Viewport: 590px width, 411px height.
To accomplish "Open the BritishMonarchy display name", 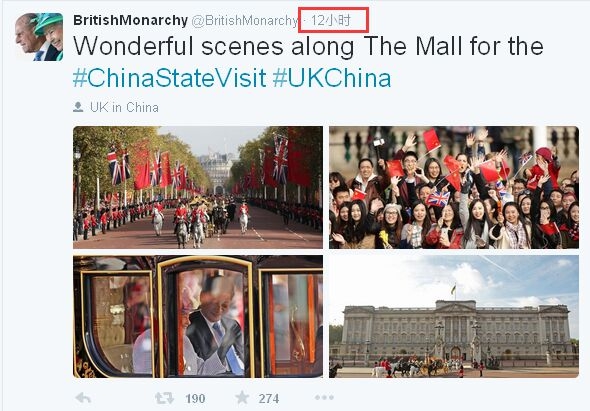I will (130, 20).
